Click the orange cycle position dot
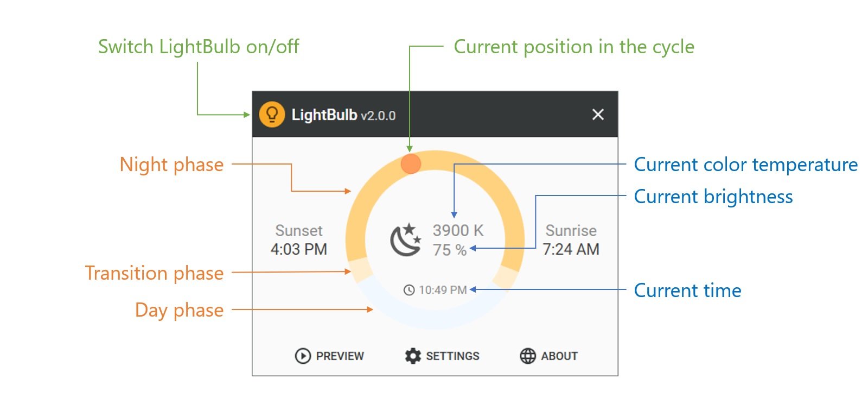Viewport: 868px width, 410px height. 411,163
